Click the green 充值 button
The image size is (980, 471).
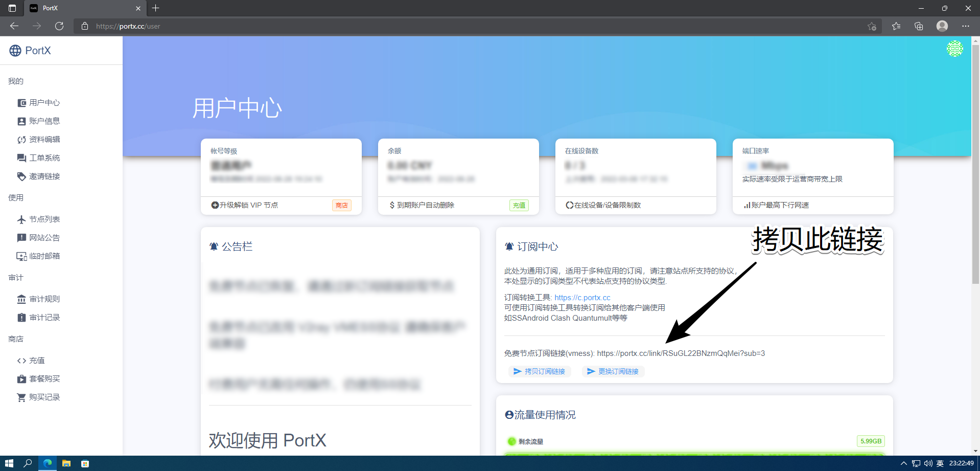click(519, 206)
